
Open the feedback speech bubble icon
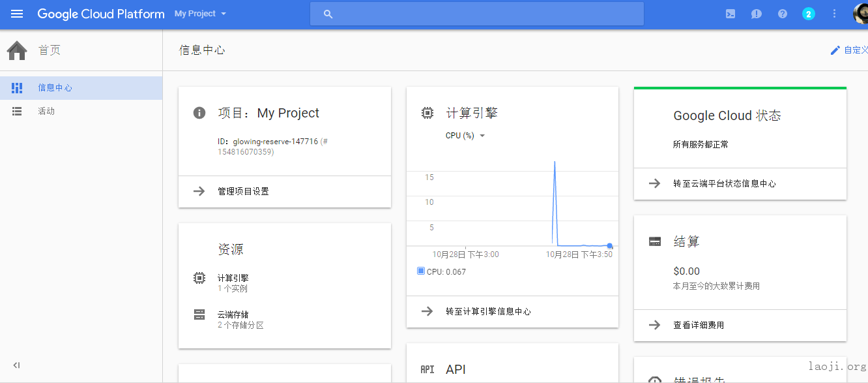pyautogui.click(x=757, y=14)
